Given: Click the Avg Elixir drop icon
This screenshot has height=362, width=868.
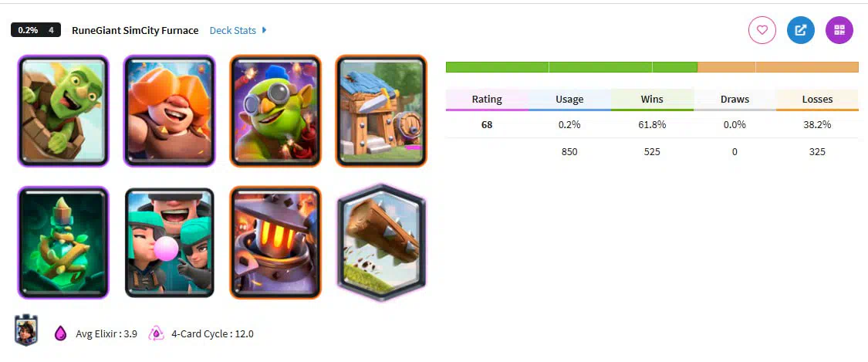Looking at the screenshot, I should (60, 333).
